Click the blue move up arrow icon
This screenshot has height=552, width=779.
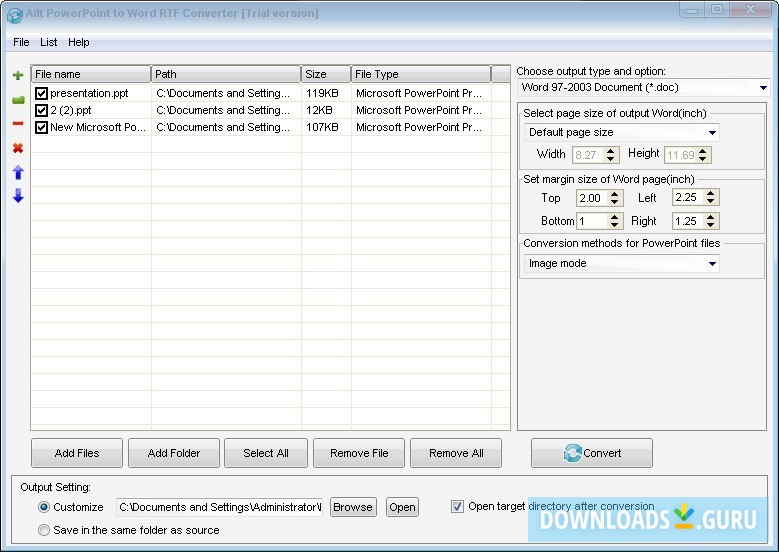click(18, 172)
